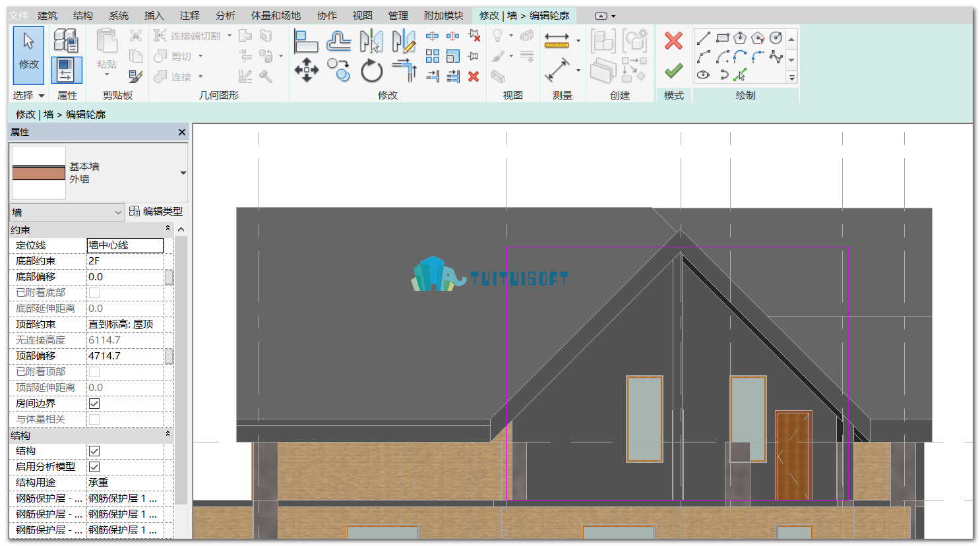The height and width of the screenshot is (546, 980).
Task: Select the Modify (修改) arrow tool
Action: pos(28,55)
